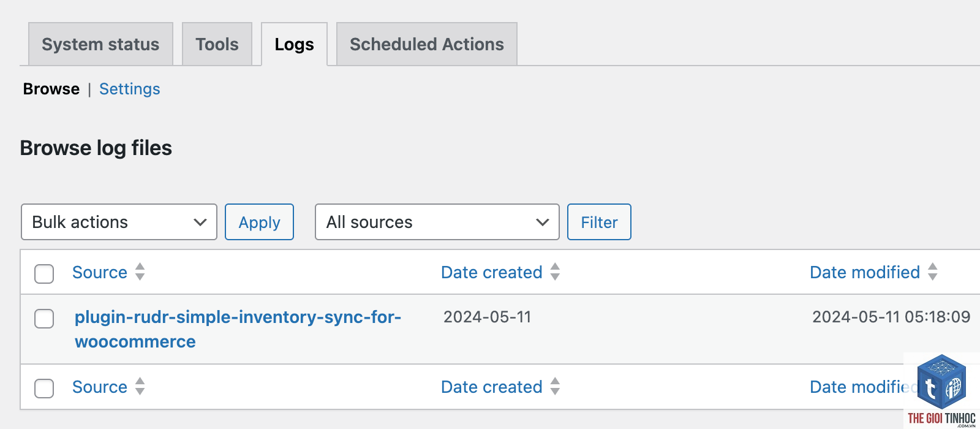The height and width of the screenshot is (429, 980).
Task: Expand the Bulk actions dropdown
Action: (x=119, y=222)
